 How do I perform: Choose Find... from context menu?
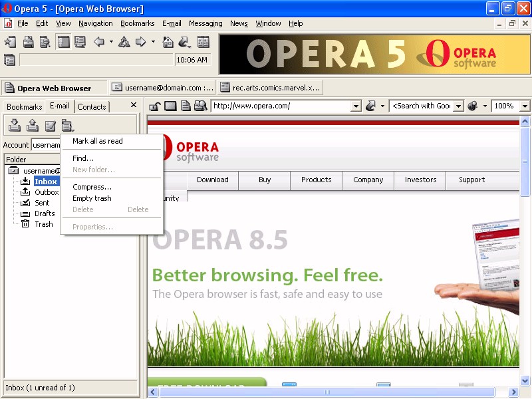111,158
